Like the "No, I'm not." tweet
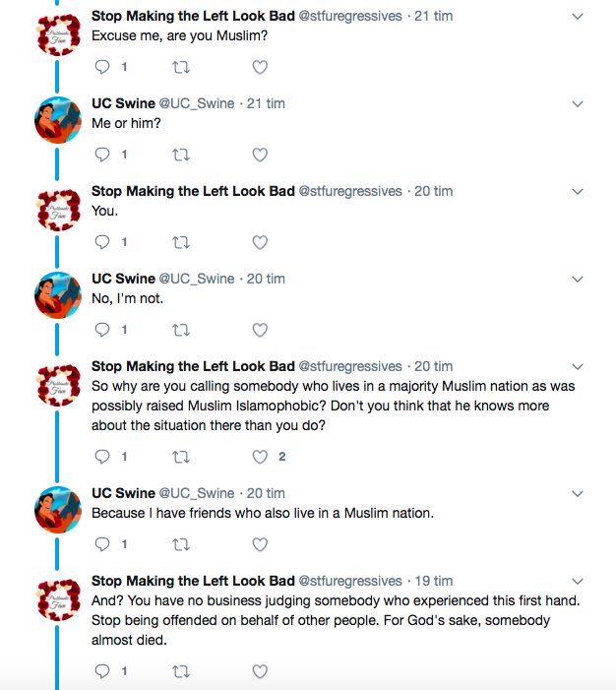Image resolution: width=616 pixels, height=690 pixels. (x=260, y=330)
